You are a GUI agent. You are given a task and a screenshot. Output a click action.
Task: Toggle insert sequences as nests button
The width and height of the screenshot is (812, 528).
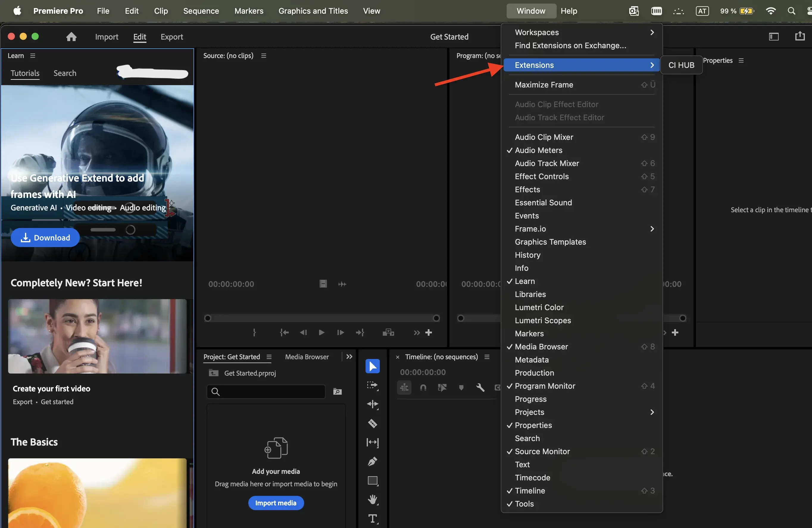404,388
